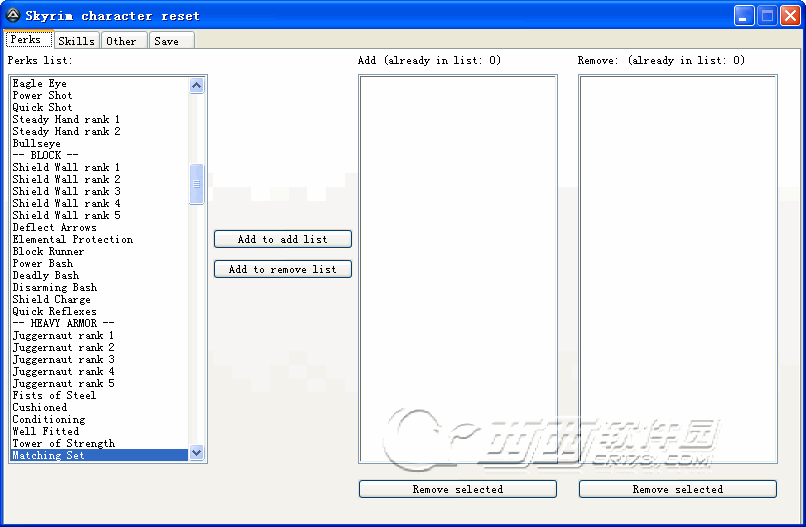The image size is (806, 527).
Task: Select Fists of Steel perk
Action: point(100,395)
